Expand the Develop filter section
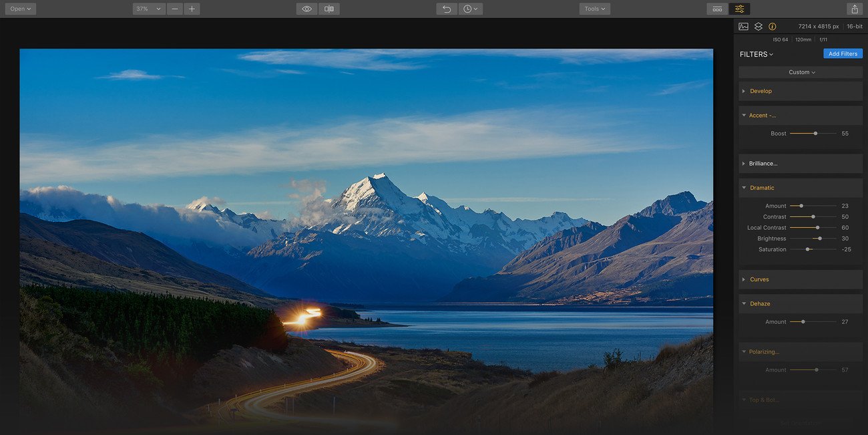 762,91
